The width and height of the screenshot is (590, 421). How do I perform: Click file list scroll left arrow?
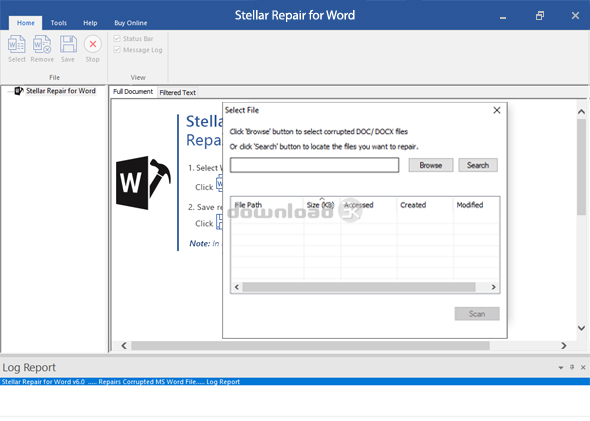pos(237,287)
